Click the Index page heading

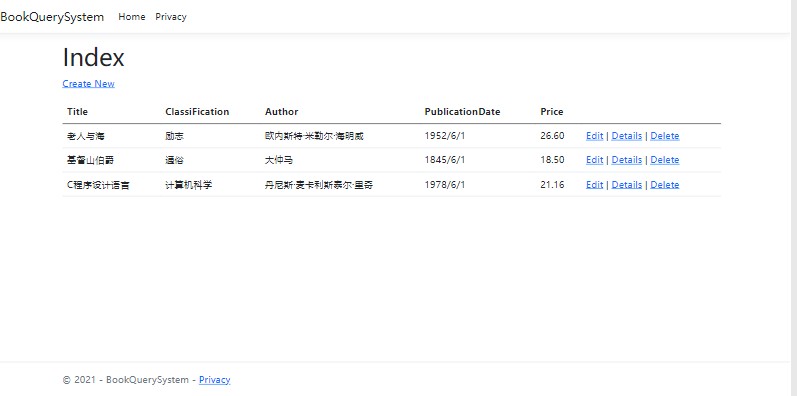[94, 57]
